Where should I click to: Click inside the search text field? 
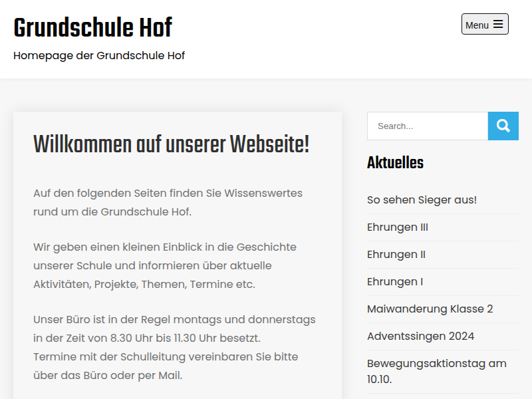click(x=427, y=126)
